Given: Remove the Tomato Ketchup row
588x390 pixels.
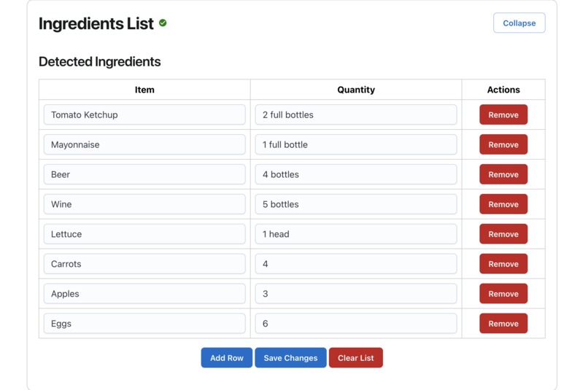Looking at the screenshot, I should click(x=503, y=114).
